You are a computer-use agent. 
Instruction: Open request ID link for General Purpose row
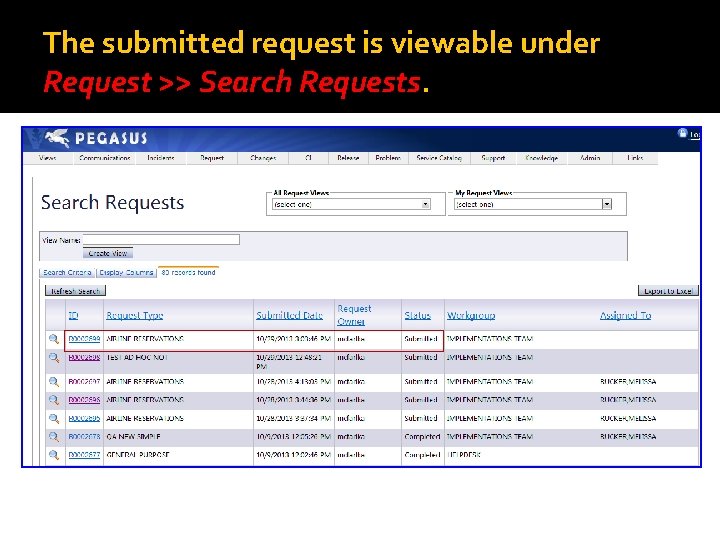(x=84, y=455)
